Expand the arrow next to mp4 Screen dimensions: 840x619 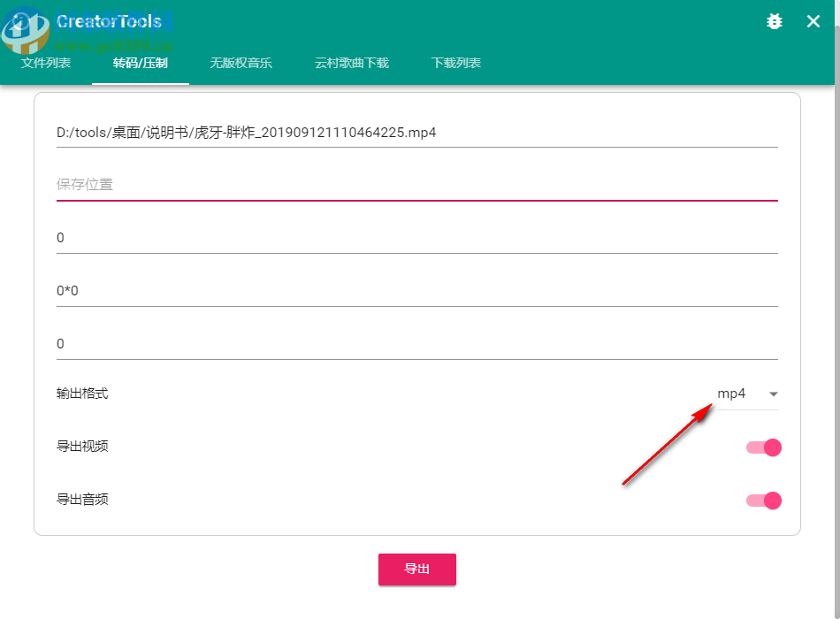click(x=774, y=394)
